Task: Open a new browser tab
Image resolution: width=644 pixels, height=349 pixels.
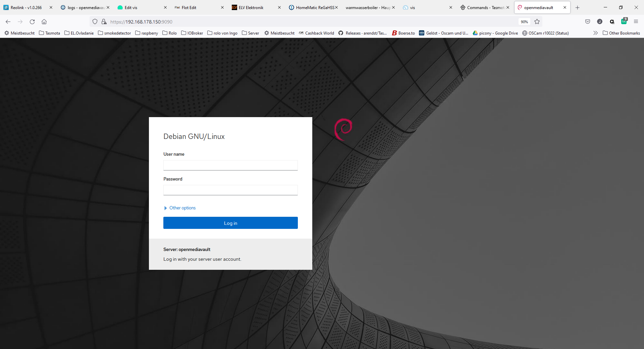Action: click(x=577, y=7)
